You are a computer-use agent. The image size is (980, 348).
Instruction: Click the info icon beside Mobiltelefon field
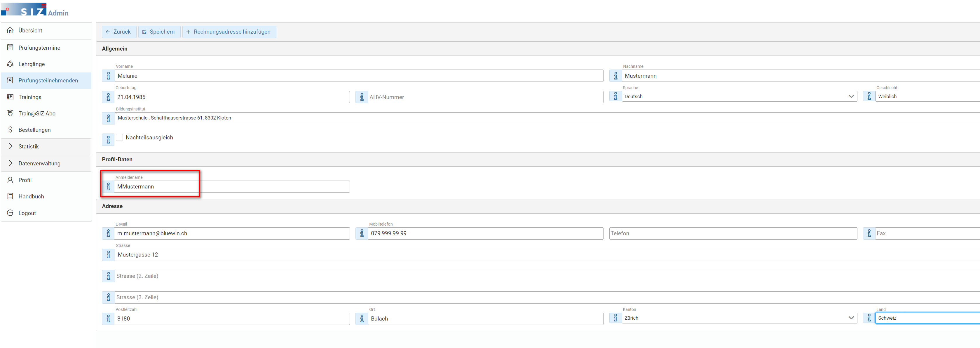pyautogui.click(x=362, y=233)
